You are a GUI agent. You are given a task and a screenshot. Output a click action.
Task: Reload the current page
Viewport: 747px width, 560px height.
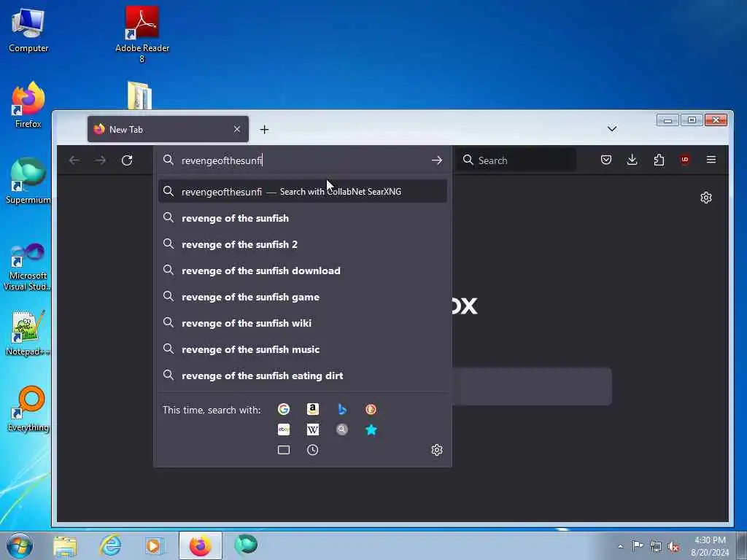point(127,160)
